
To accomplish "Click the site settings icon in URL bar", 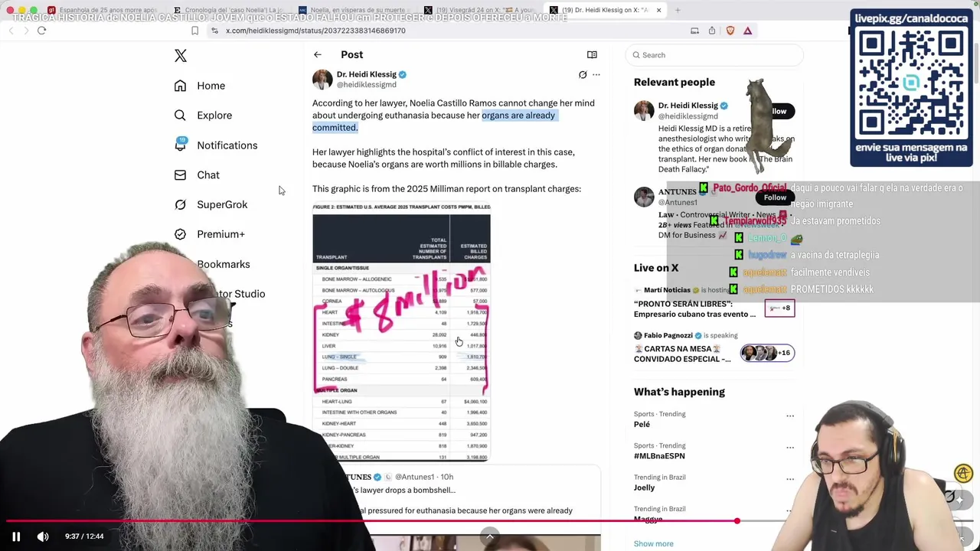I will (x=215, y=31).
